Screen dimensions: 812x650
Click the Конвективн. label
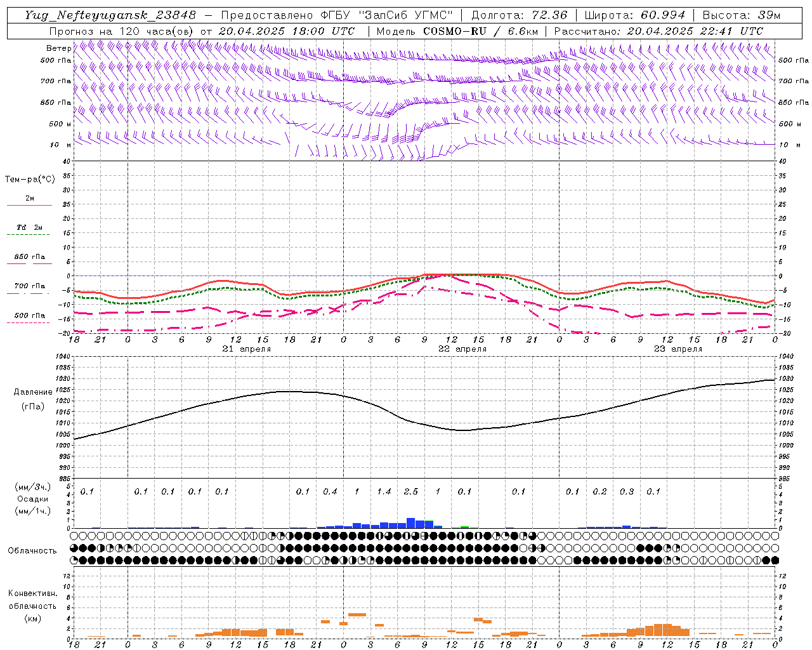tap(33, 594)
